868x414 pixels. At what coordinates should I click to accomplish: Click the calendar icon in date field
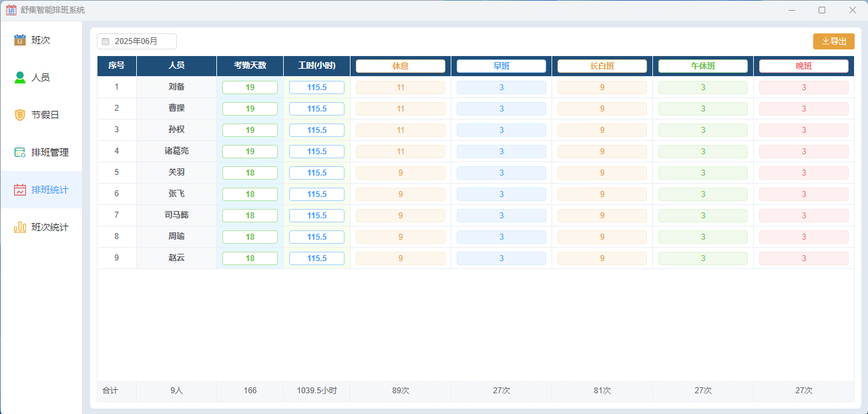tap(105, 41)
